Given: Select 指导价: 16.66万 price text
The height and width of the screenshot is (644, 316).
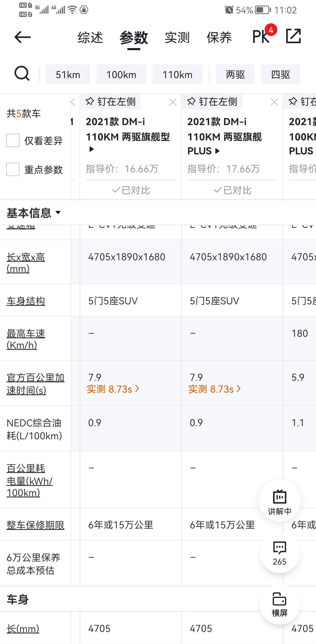Looking at the screenshot, I should pos(122,169).
